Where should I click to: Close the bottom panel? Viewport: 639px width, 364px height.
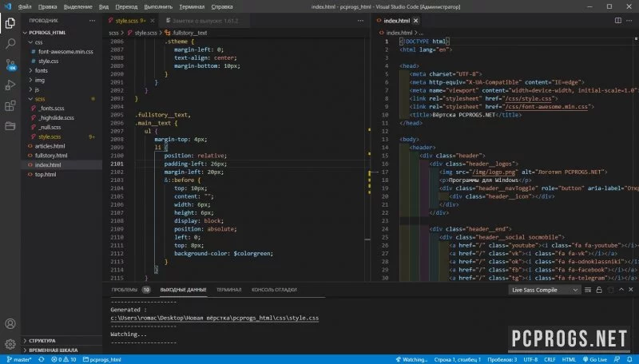631,290
